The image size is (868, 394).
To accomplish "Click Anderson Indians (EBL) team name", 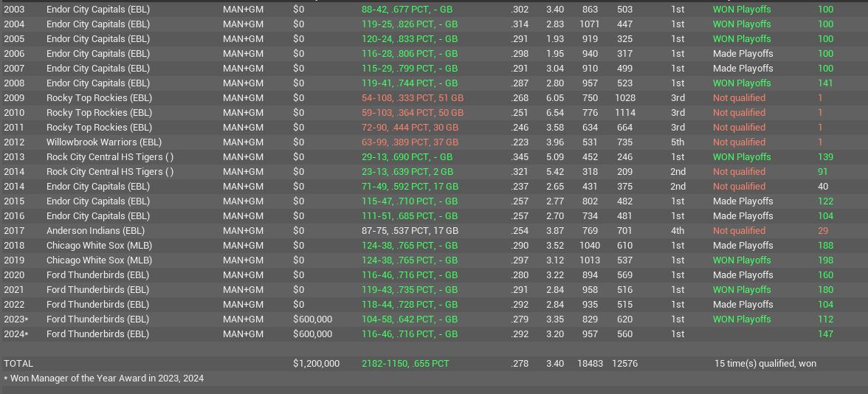I will [x=95, y=231].
